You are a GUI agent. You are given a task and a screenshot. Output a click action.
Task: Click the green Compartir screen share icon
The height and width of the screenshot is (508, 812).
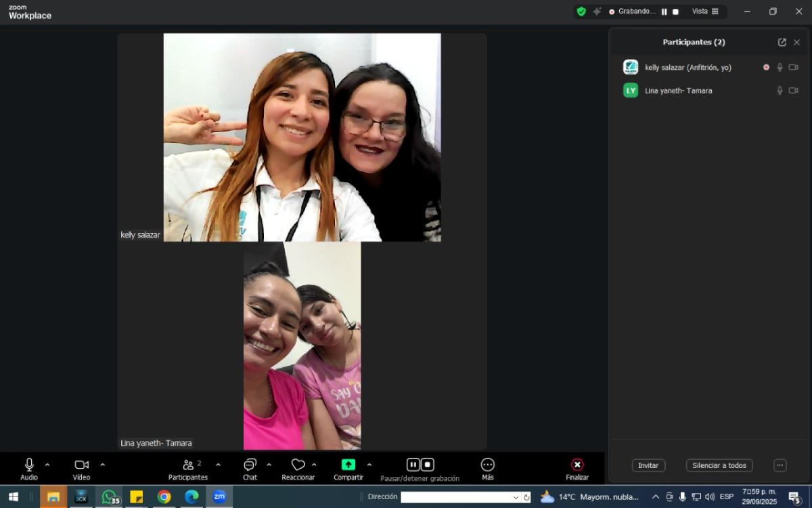click(x=348, y=465)
